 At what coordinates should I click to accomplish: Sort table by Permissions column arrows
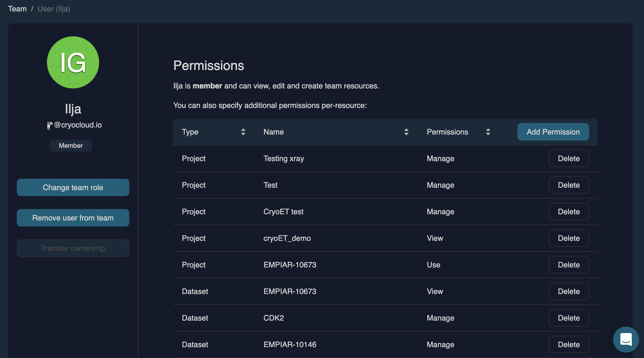[x=488, y=132]
